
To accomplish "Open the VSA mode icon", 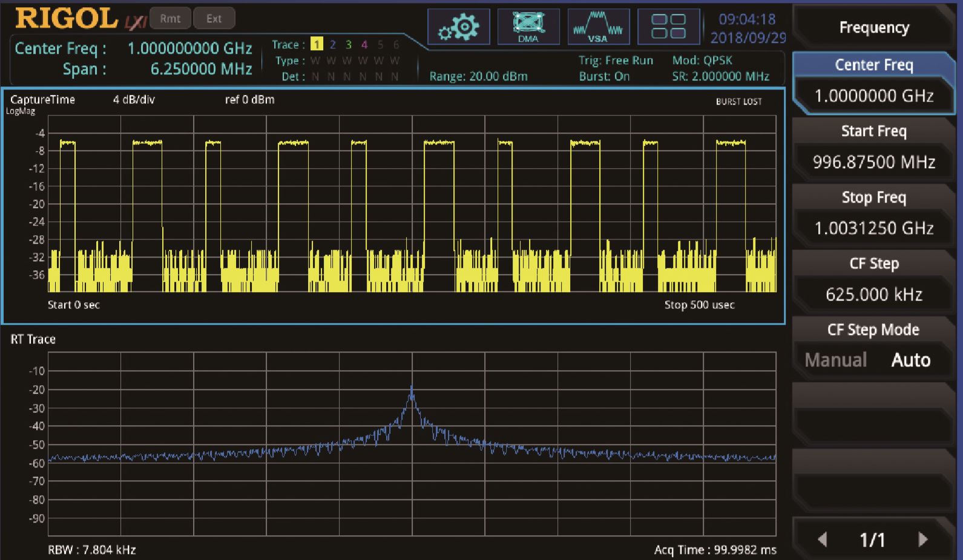I will (x=598, y=27).
